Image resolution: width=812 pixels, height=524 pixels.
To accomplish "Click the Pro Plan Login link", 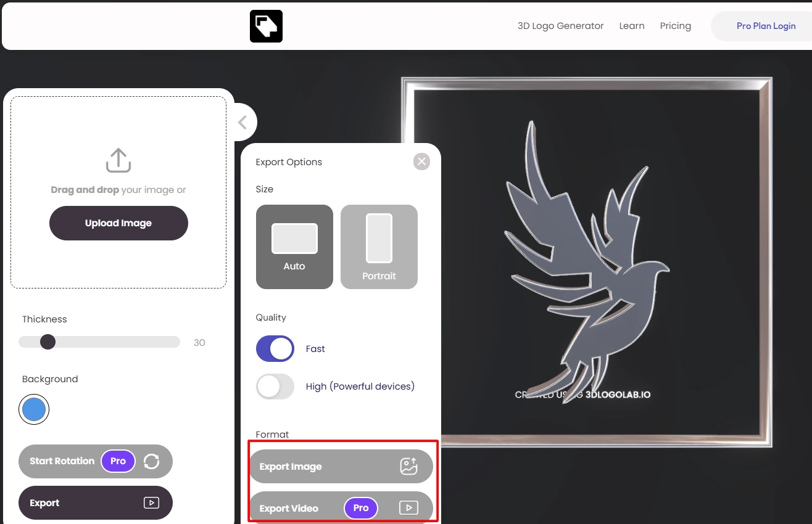I will tap(766, 25).
